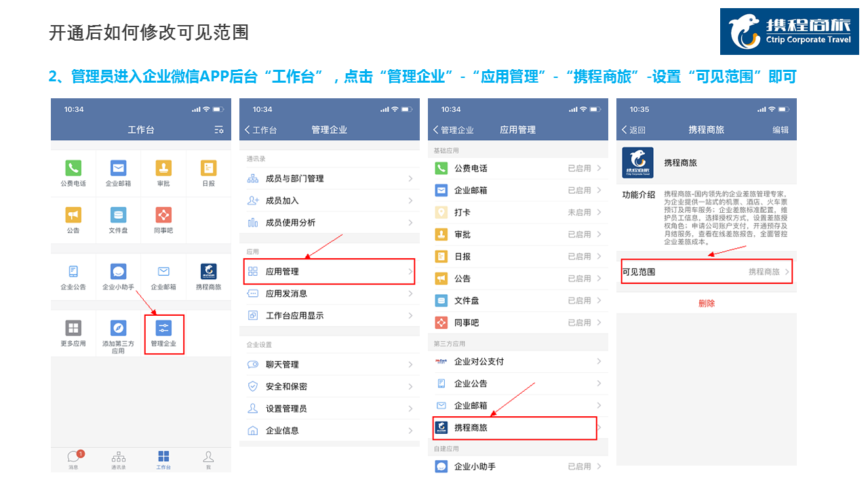
Task: Open 同事吧 row in 应用管理 list
Action: (518, 323)
